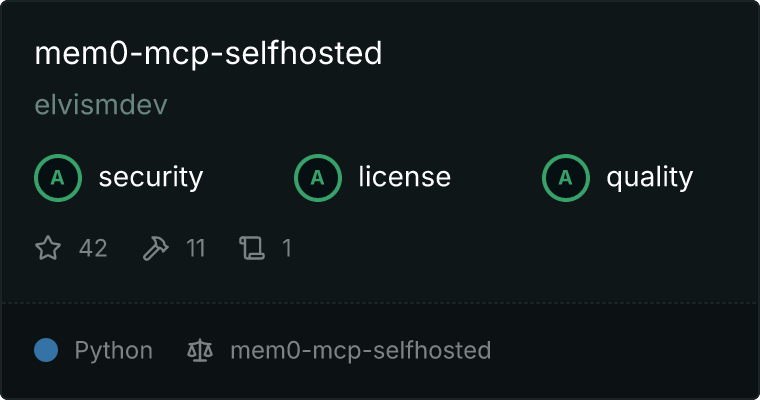Click the dashed divider line above the footer

[380, 303]
